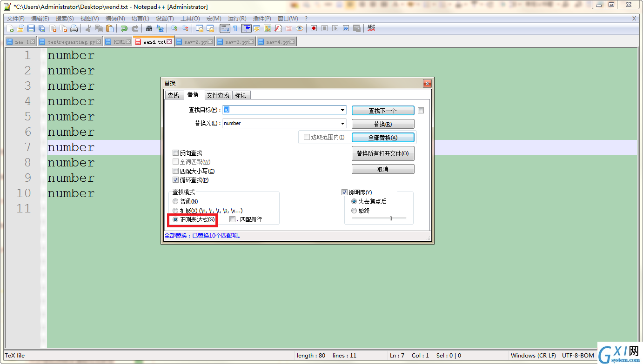The width and height of the screenshot is (643, 364).
Task: Save the current file via toolbar
Action: pyautogui.click(x=31, y=28)
